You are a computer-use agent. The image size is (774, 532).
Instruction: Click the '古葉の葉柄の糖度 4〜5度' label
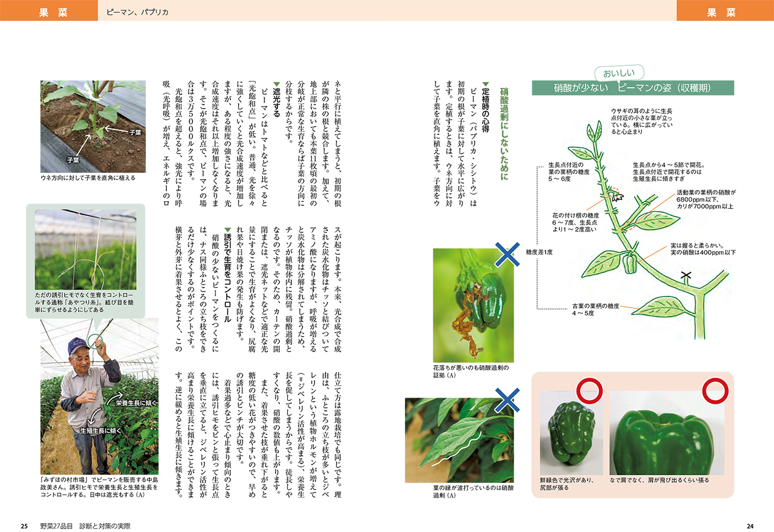596,310
